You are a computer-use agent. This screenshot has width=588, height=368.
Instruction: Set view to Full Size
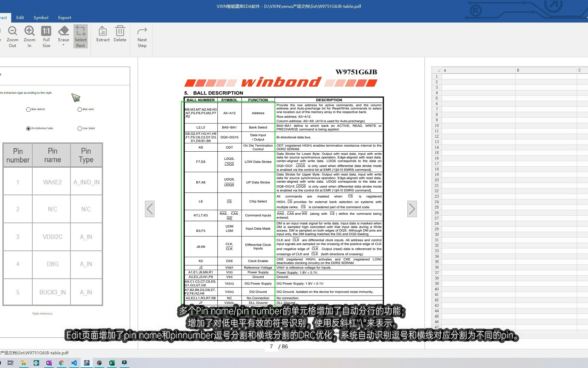tap(46, 36)
